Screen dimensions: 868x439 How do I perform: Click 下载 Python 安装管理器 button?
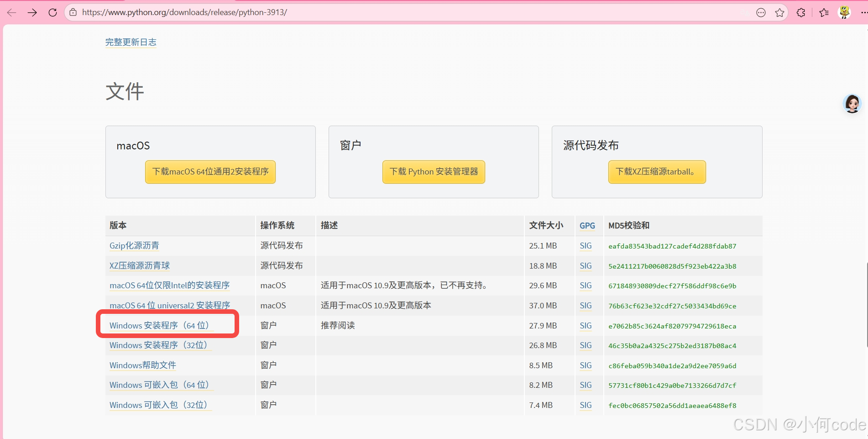pyautogui.click(x=434, y=172)
